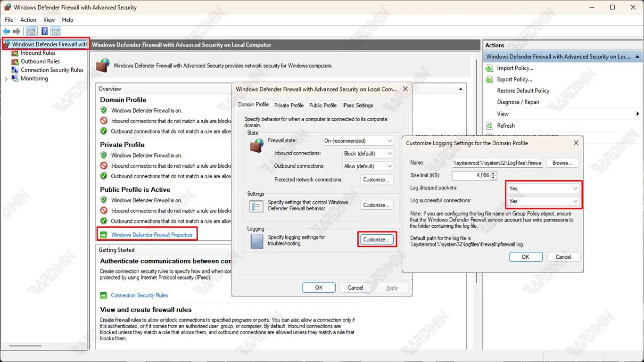Expand the Monitoring tree node
This screenshot has width=644, height=362.
point(6,79)
